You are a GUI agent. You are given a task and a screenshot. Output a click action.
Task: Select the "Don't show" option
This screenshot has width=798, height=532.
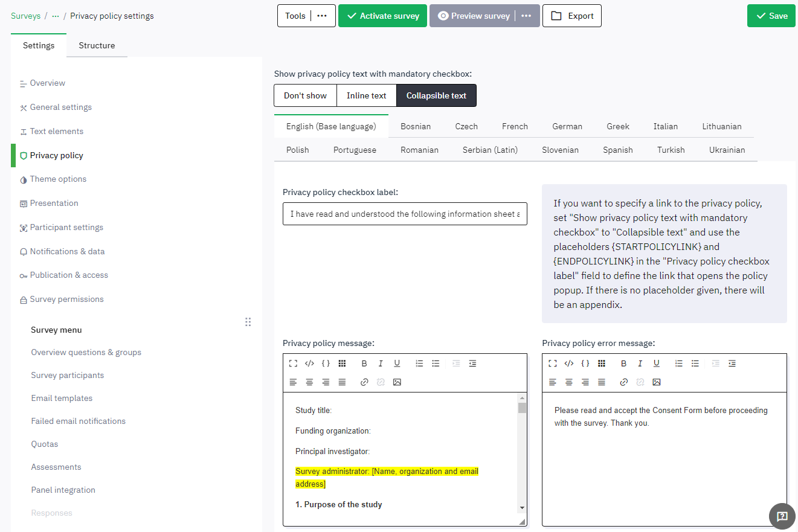tap(305, 95)
